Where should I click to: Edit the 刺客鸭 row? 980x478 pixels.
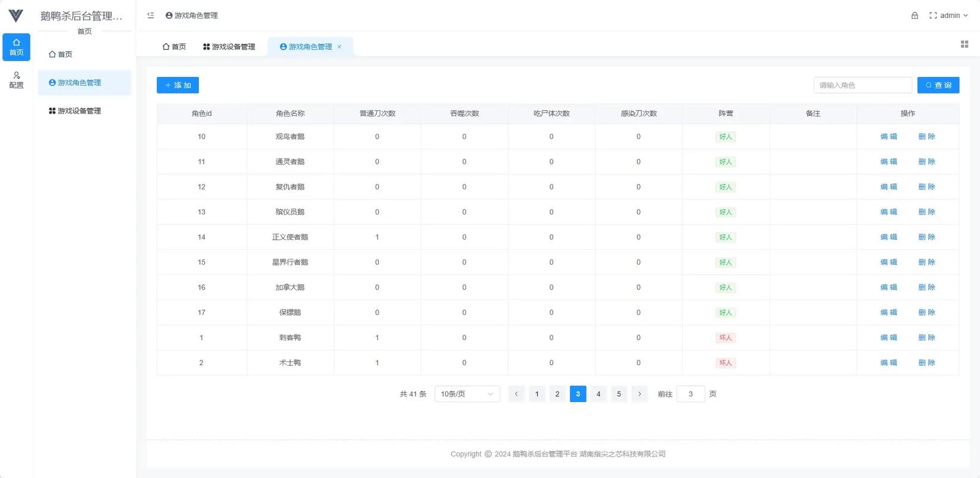889,338
